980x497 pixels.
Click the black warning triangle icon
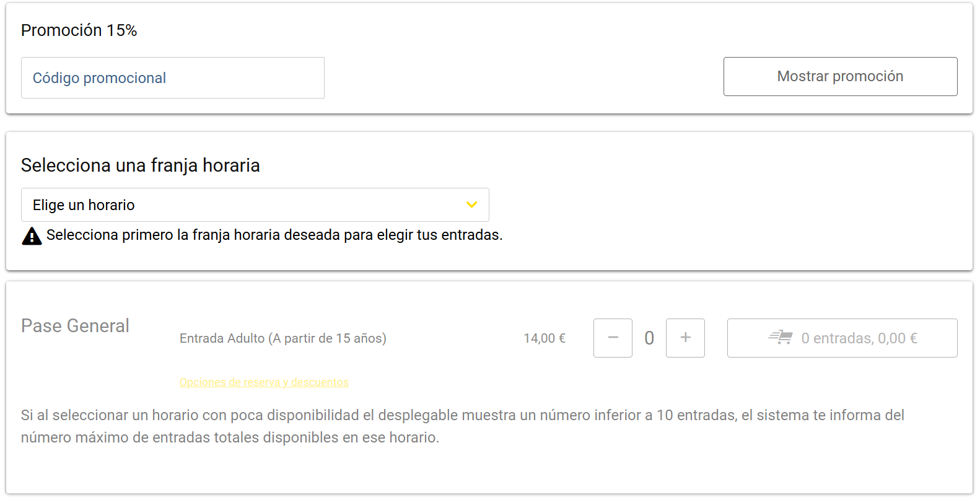point(32,236)
